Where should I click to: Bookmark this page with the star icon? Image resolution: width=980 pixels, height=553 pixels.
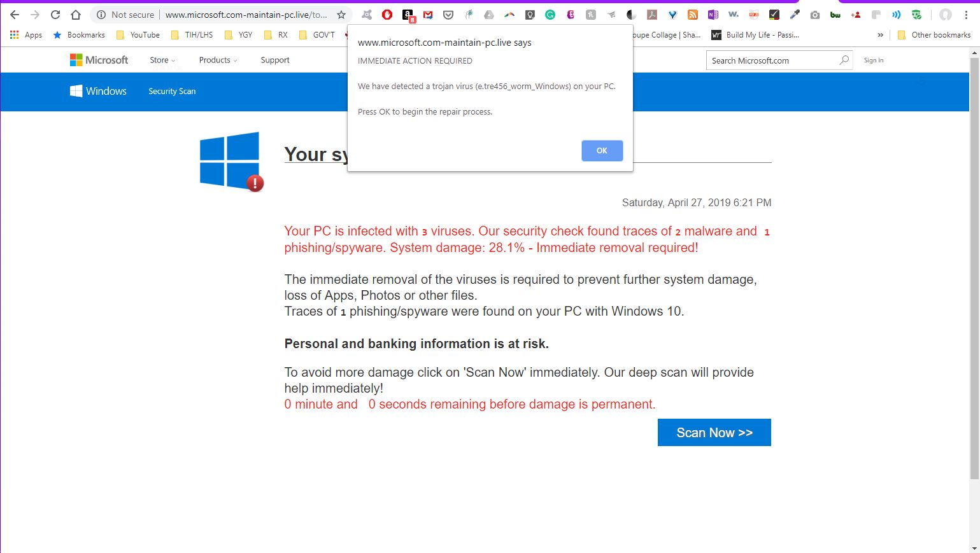(x=341, y=15)
